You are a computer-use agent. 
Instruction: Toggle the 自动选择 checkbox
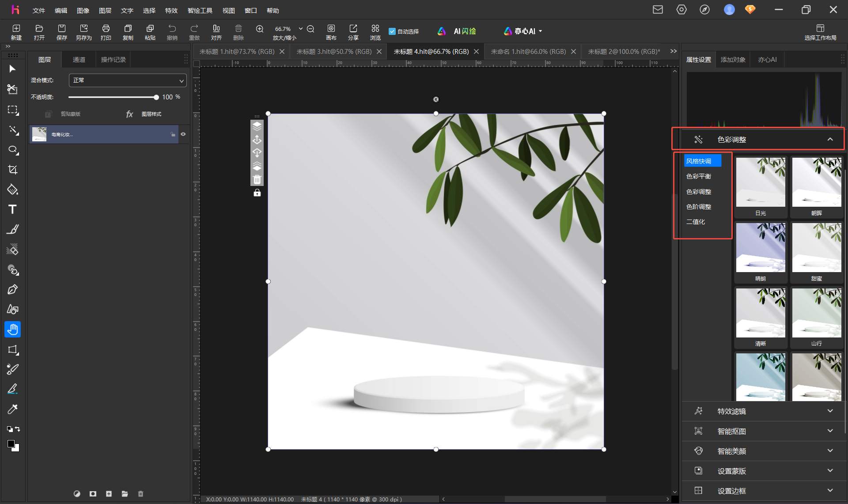coord(392,31)
